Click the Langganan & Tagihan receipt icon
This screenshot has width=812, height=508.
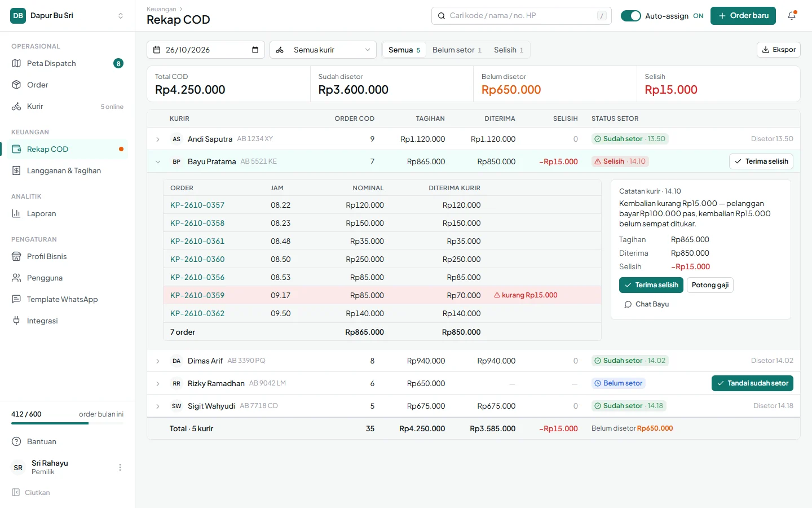[x=16, y=170]
